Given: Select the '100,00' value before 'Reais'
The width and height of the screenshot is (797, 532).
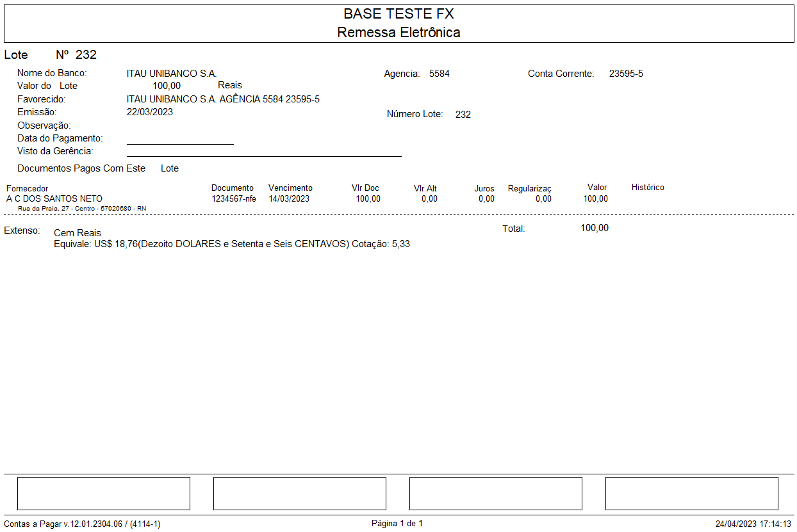Looking at the screenshot, I should [x=167, y=86].
